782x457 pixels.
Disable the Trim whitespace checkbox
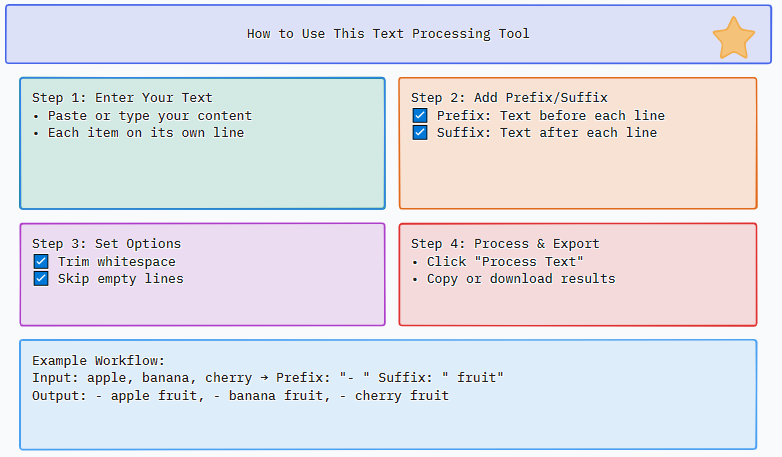click(x=41, y=262)
